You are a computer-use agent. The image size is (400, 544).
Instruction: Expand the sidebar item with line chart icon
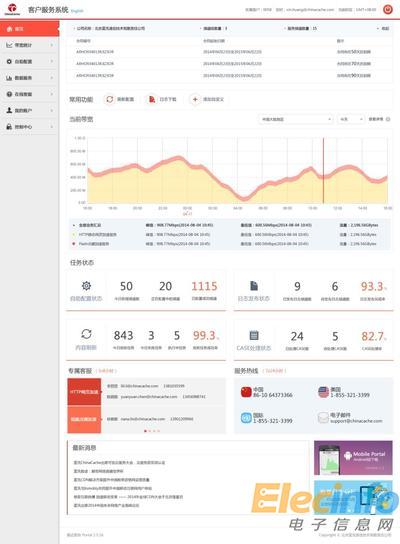pyautogui.click(x=29, y=45)
